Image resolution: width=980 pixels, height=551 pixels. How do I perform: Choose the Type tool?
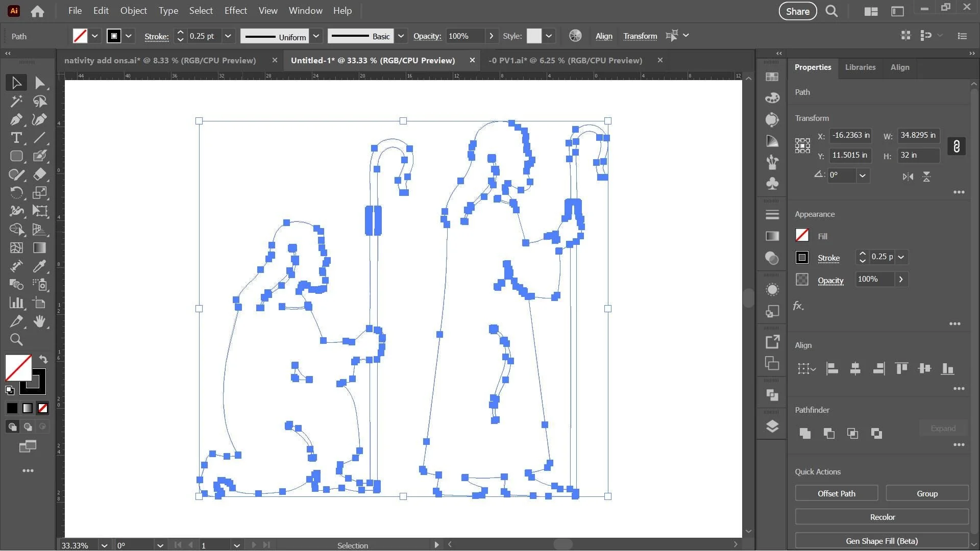point(16,138)
